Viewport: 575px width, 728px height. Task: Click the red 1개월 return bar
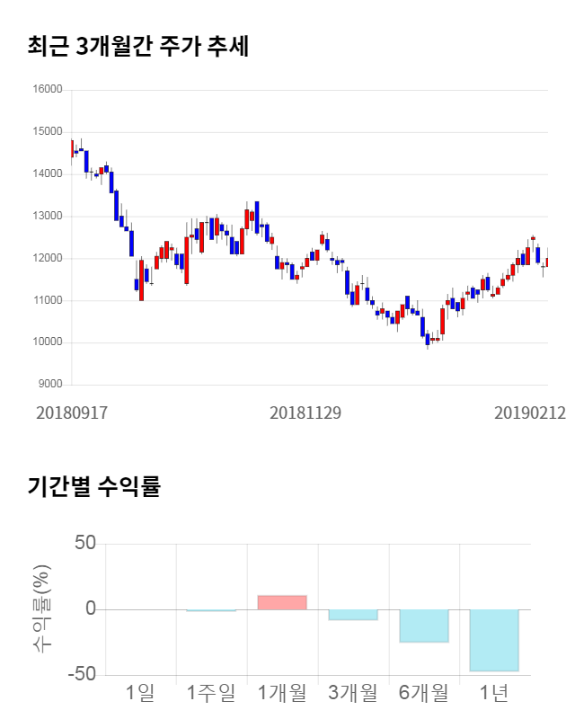(282, 602)
